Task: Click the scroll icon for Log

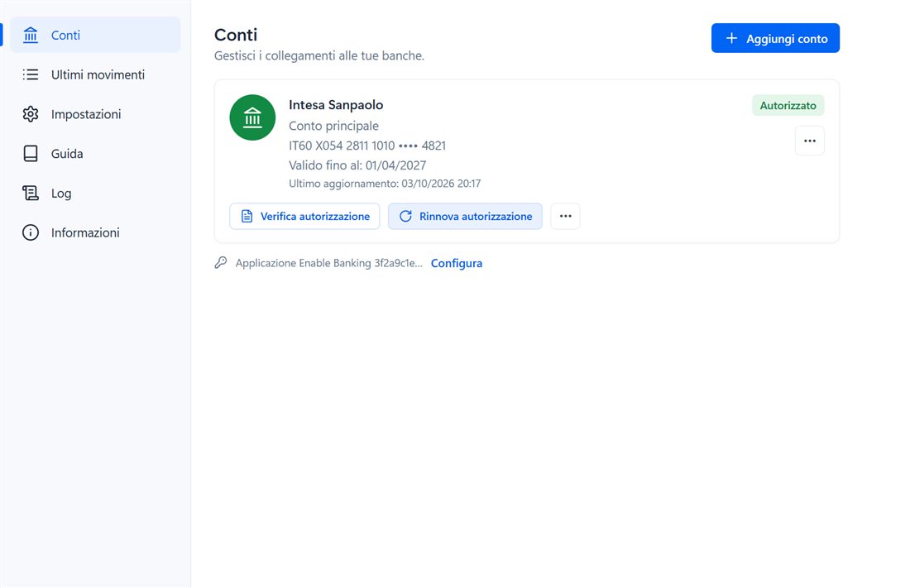Action: (30, 194)
